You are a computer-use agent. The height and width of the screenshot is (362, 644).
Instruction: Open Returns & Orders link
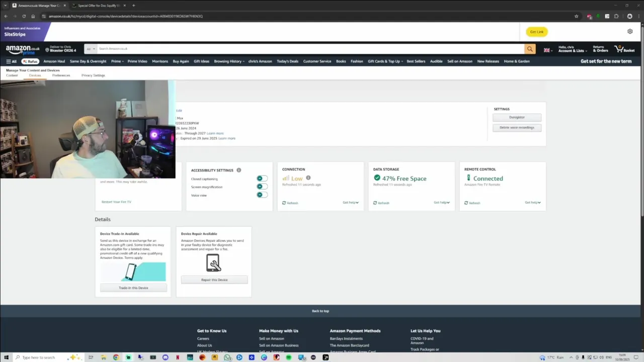click(x=600, y=49)
